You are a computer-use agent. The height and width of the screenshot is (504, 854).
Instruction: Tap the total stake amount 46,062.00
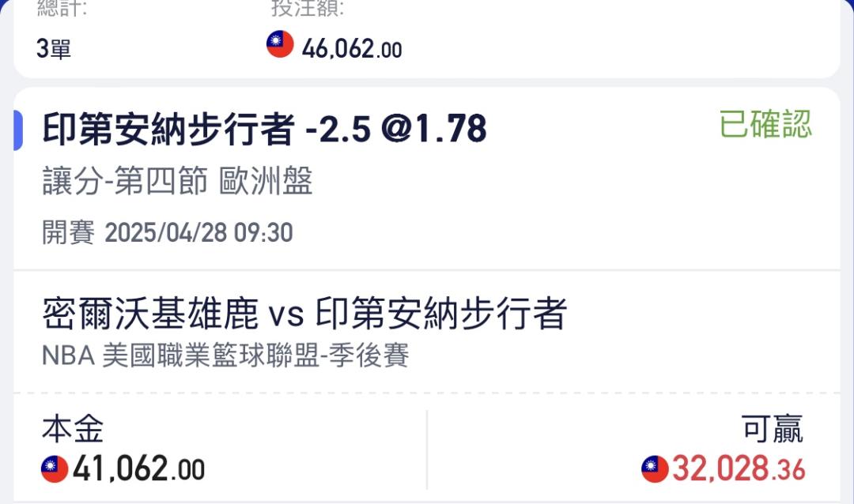coord(352,49)
